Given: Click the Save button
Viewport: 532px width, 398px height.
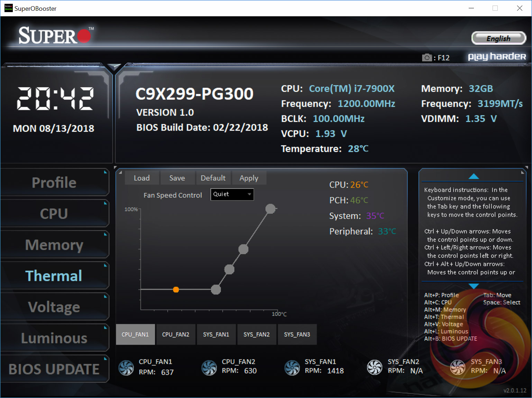Looking at the screenshot, I should pyautogui.click(x=177, y=178).
